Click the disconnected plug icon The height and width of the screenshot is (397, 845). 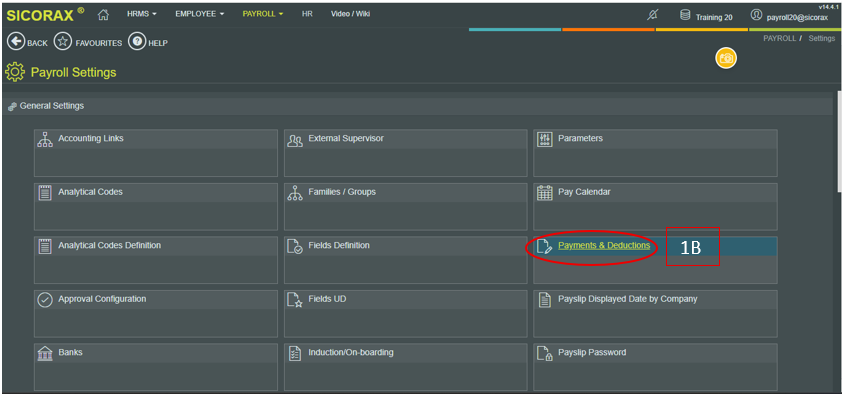pos(652,16)
